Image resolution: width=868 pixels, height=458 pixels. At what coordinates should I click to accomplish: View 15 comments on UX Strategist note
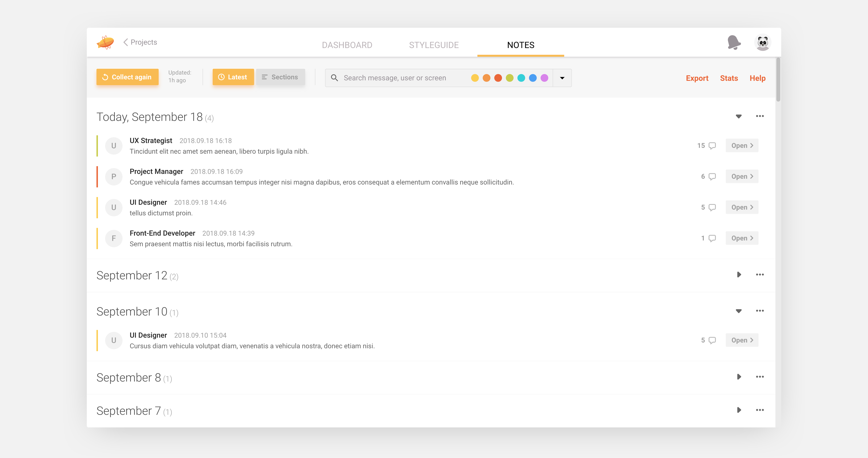[x=707, y=146]
